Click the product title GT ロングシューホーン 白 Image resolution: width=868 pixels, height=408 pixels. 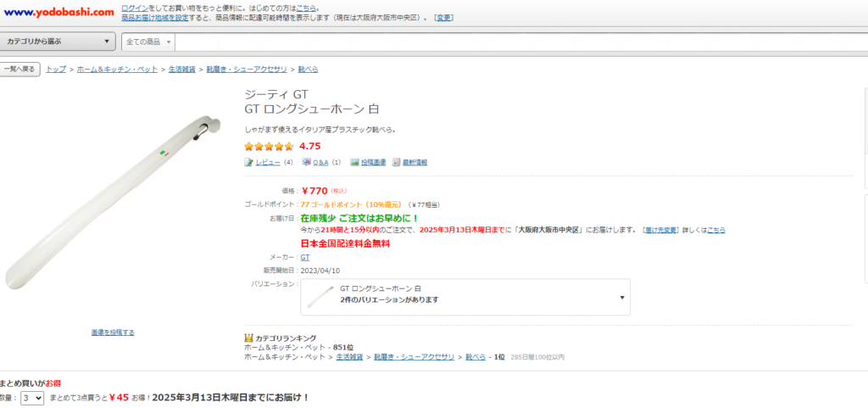(312, 109)
